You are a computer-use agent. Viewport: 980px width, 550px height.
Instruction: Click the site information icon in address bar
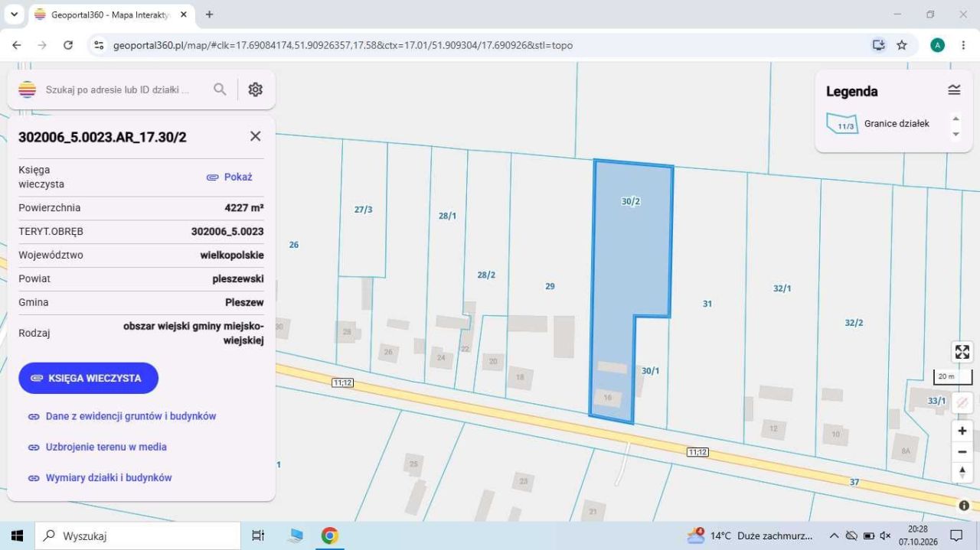99,45
